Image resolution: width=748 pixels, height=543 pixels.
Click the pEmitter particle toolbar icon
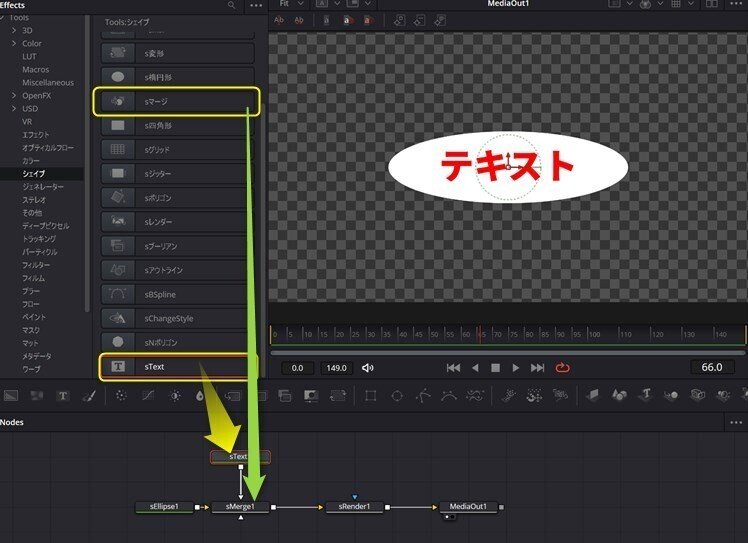(x=509, y=396)
